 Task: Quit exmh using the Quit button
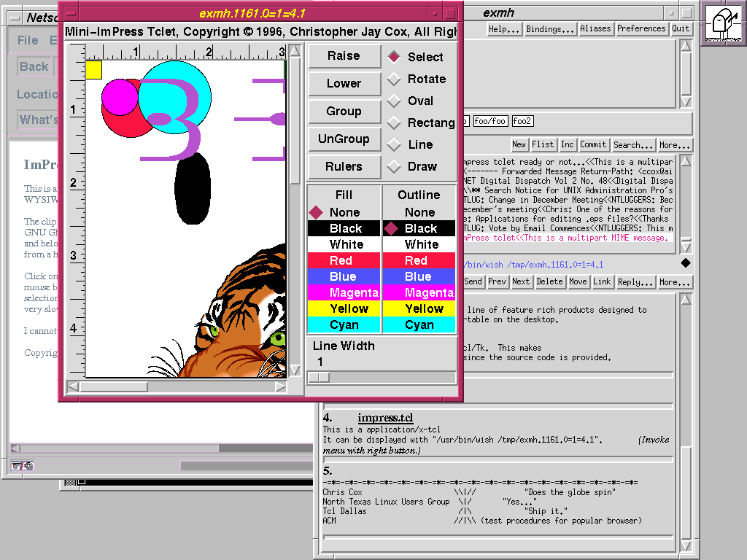(681, 28)
